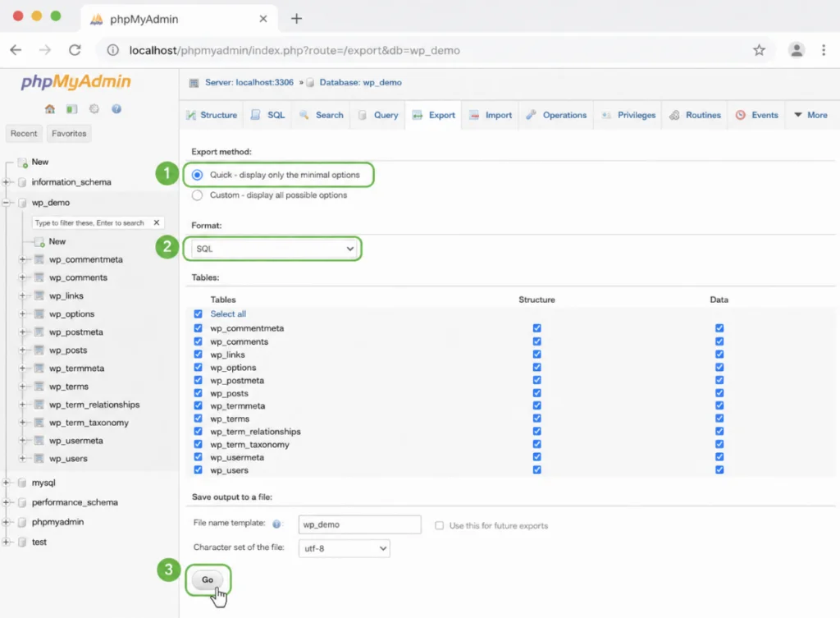
Task: Uncheck the Structure checkbox for wp_posts
Action: tap(536, 393)
